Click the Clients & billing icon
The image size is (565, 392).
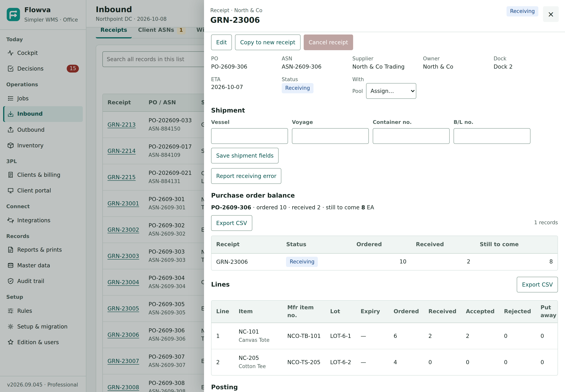coord(11,175)
